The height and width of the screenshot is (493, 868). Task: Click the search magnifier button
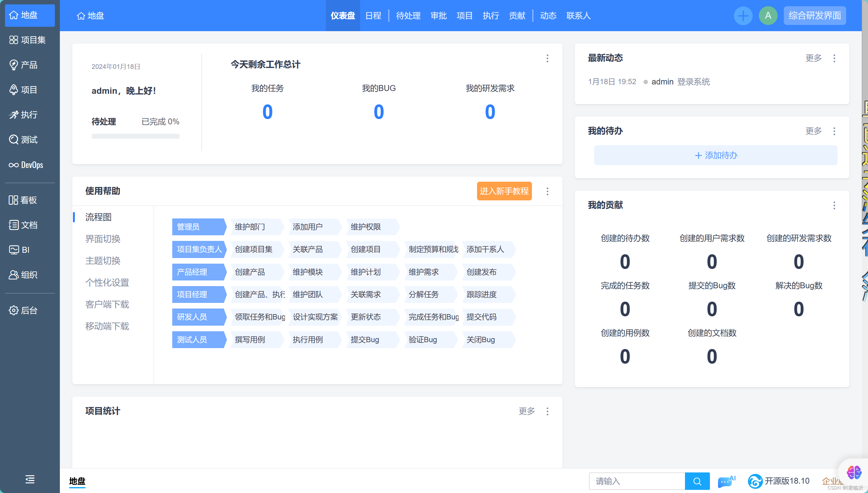(697, 481)
